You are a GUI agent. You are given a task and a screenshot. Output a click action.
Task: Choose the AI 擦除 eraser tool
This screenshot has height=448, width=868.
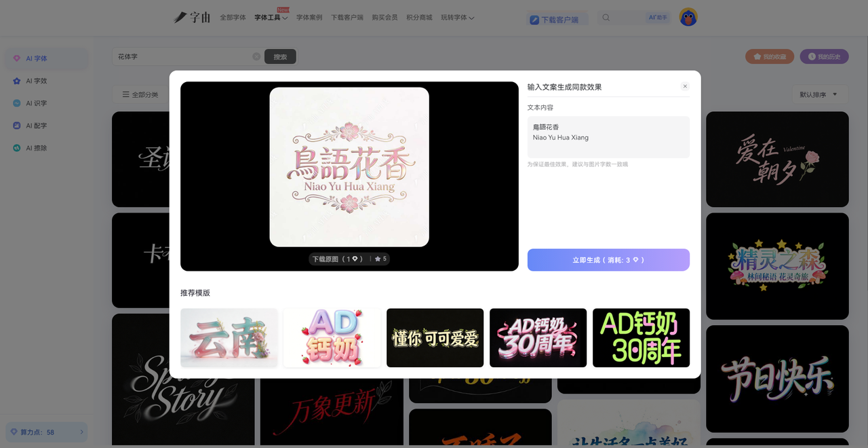click(x=17, y=148)
